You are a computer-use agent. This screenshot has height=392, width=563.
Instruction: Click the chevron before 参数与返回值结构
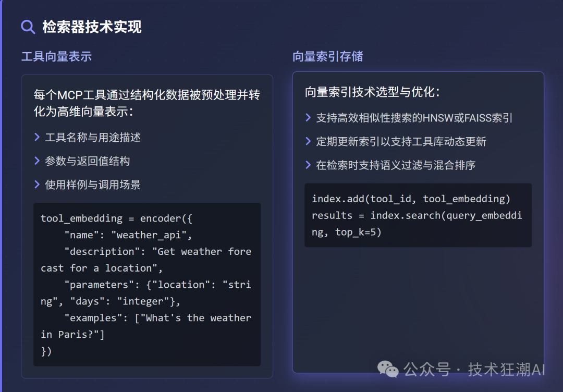37,161
